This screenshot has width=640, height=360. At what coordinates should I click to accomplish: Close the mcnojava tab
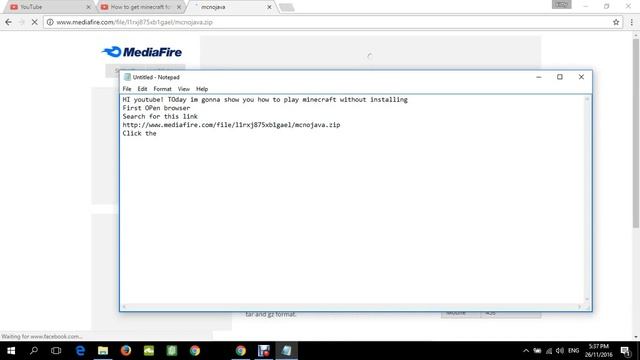click(x=269, y=7)
